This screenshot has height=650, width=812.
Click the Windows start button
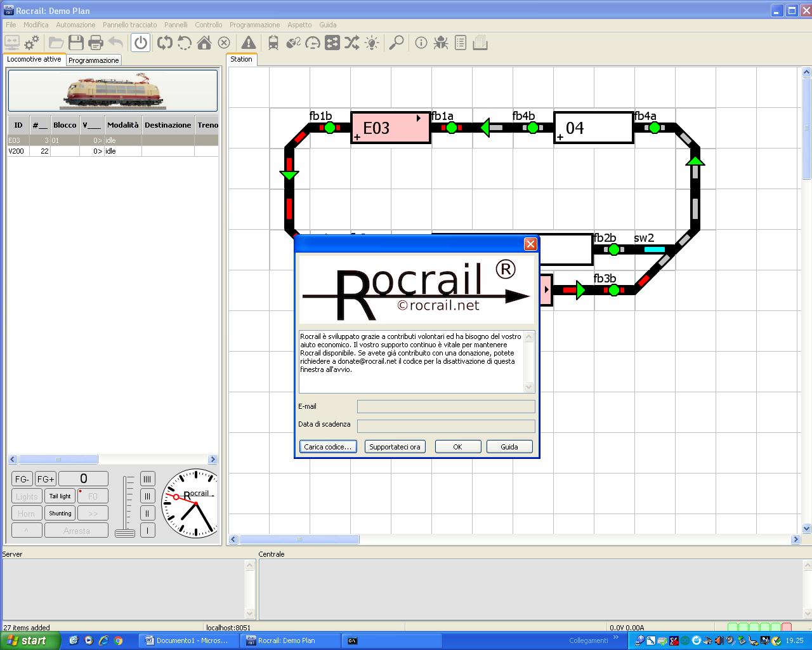click(30, 640)
